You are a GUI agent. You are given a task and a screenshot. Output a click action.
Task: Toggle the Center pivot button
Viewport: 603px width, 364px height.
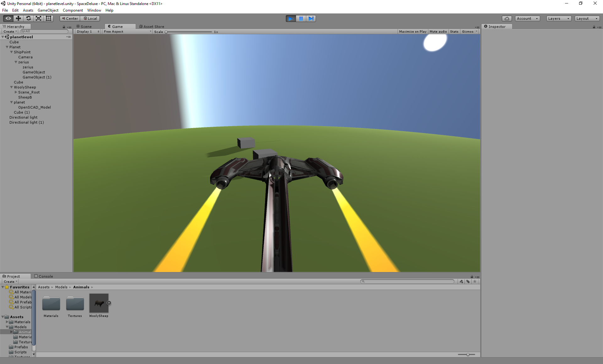(70, 19)
